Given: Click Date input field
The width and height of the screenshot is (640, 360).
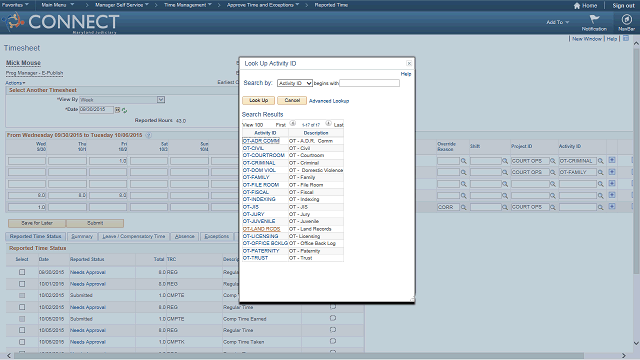Looking at the screenshot, I should (x=96, y=109).
